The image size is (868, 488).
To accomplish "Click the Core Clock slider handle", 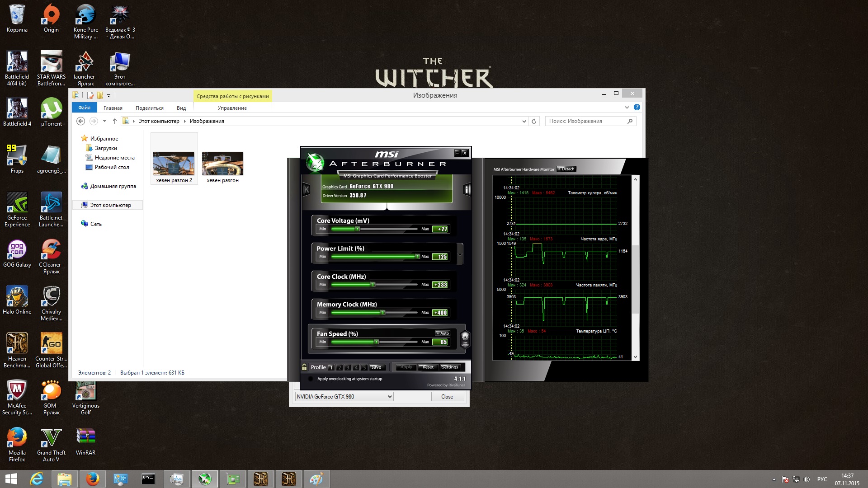I will pyautogui.click(x=373, y=285).
